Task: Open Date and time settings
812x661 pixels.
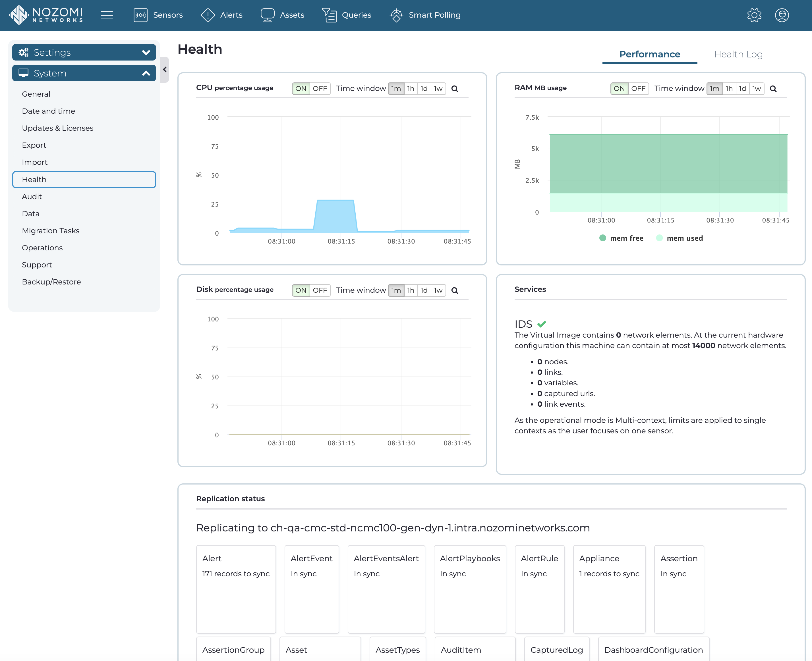Action: click(x=48, y=111)
